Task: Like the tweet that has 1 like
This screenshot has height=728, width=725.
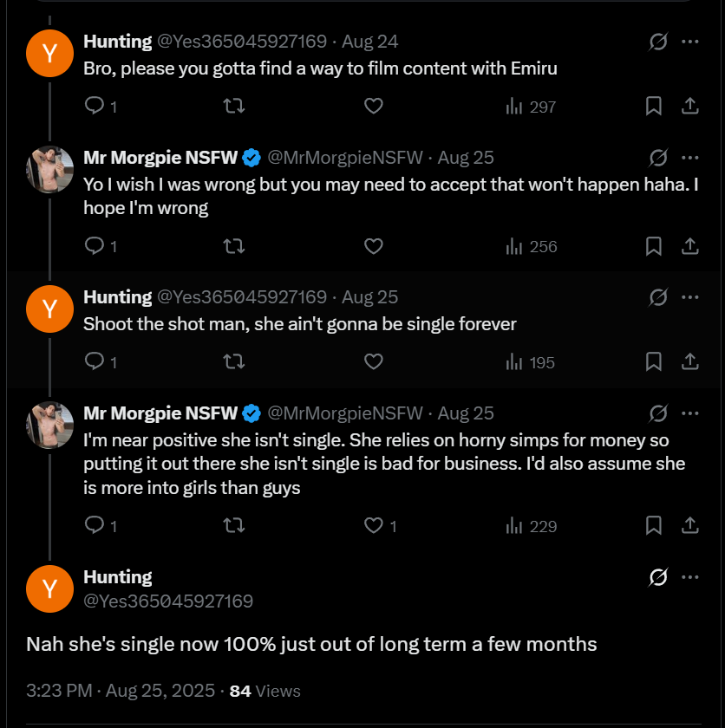Action: coord(374,525)
